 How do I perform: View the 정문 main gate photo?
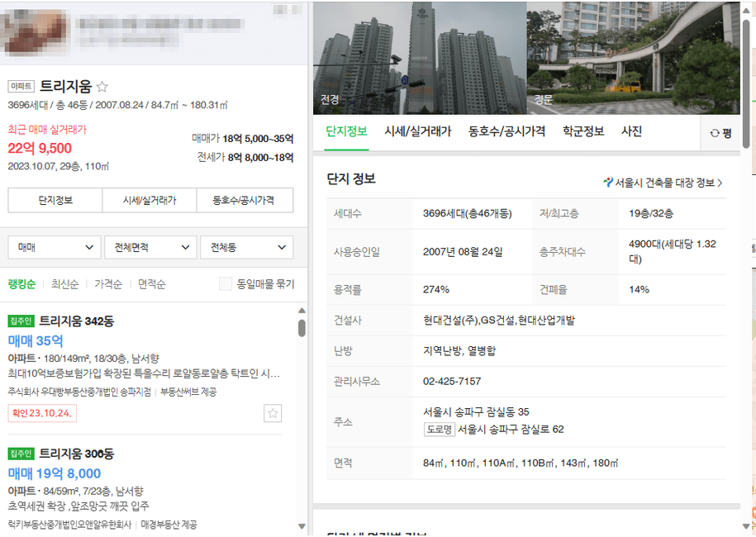(x=634, y=59)
